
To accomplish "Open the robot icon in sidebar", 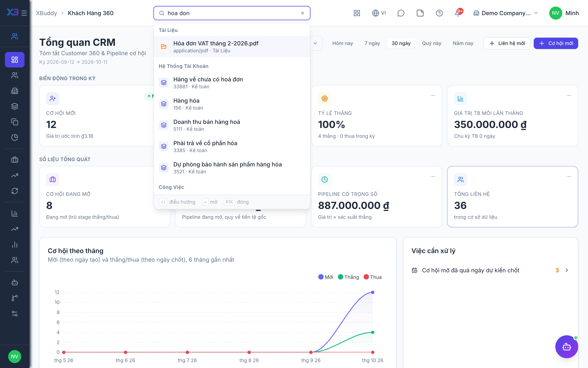I will click(x=14, y=283).
